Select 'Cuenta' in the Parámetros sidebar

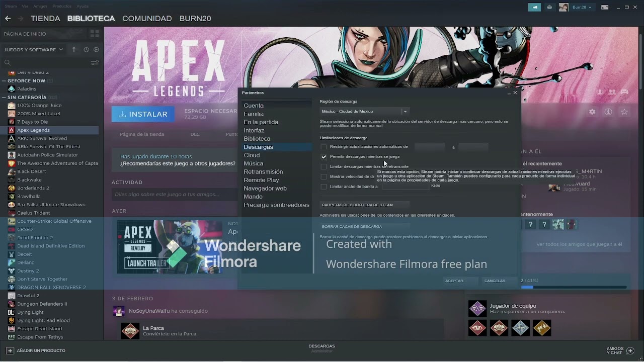coord(254,106)
